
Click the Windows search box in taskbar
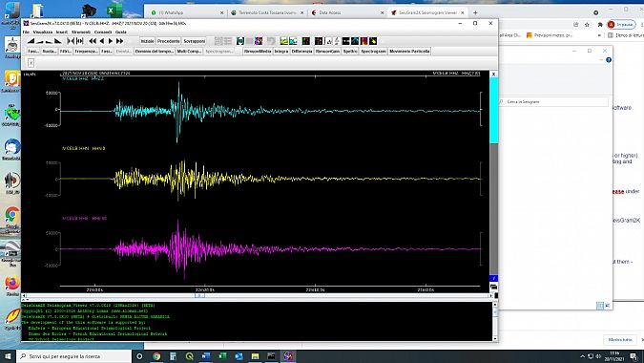point(73,356)
